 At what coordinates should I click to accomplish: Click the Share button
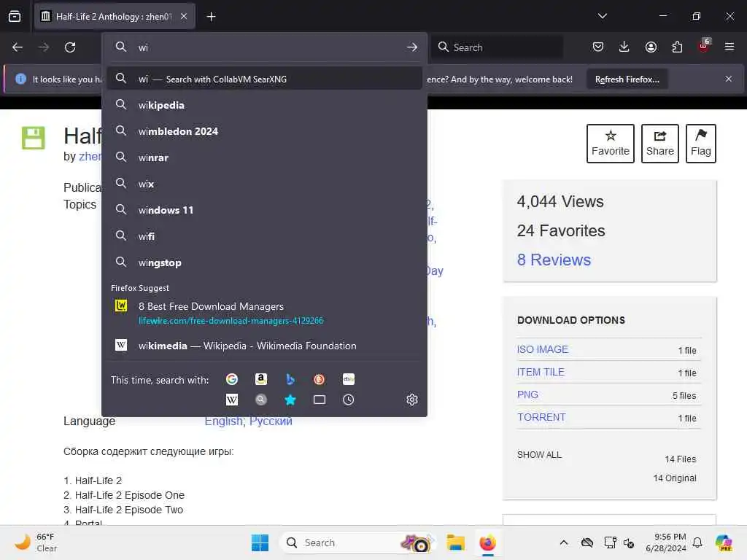pos(659,144)
